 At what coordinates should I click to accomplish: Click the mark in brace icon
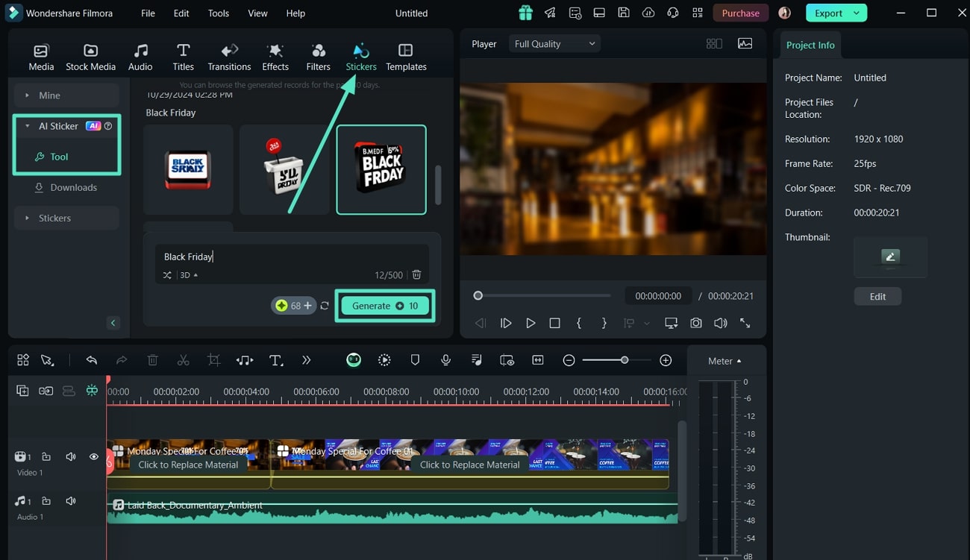tap(579, 323)
